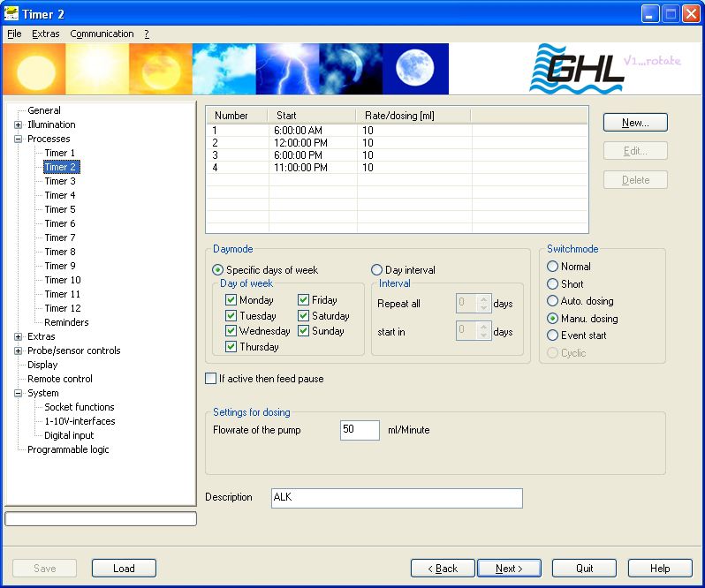Click the lightning storm banner image

coord(287,69)
